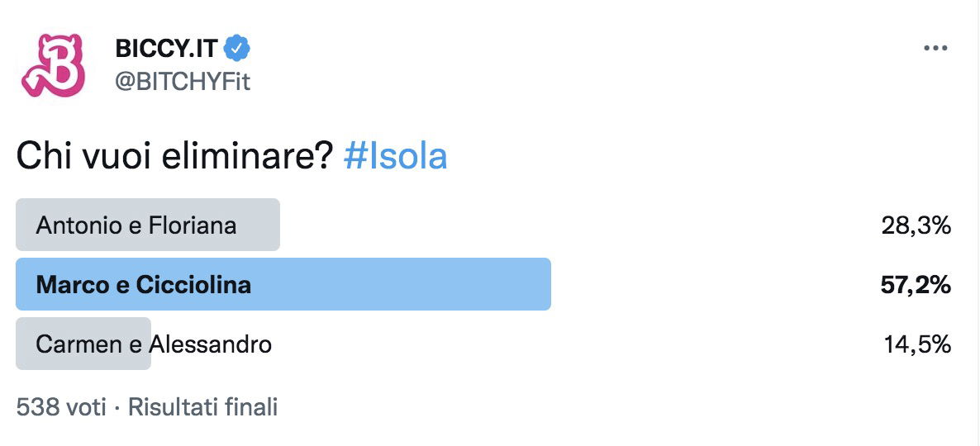Click the short grey bar behind Carmen
The height and width of the screenshot is (446, 980).
pyautogui.click(x=83, y=344)
